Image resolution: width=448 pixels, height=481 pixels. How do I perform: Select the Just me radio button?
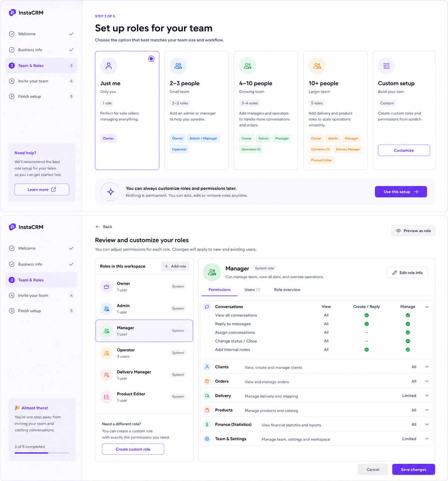[x=151, y=59]
